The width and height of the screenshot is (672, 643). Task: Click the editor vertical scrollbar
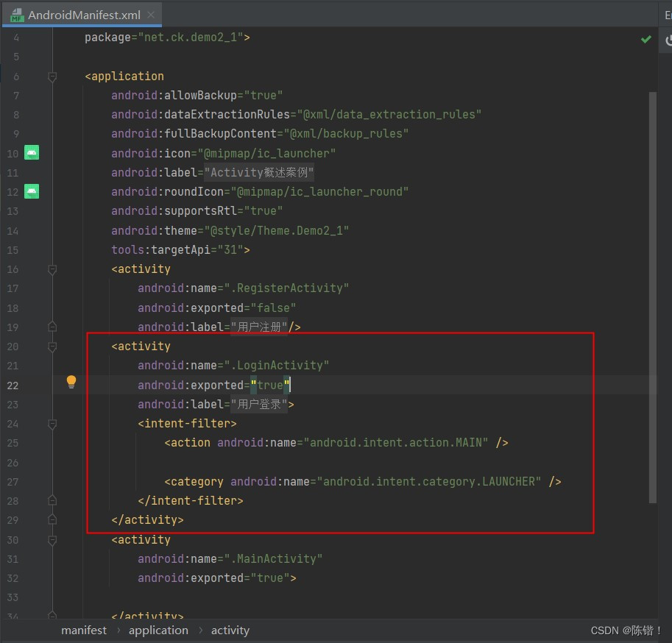pyautogui.click(x=653, y=297)
